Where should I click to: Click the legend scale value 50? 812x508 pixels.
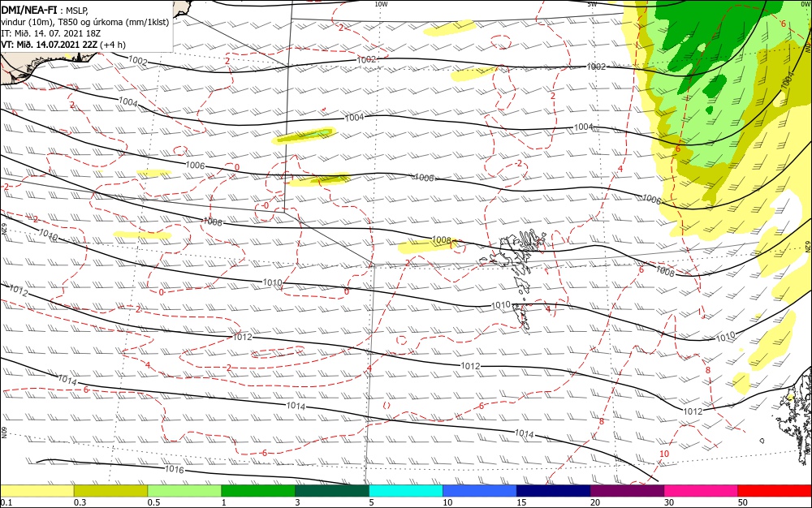(743, 502)
